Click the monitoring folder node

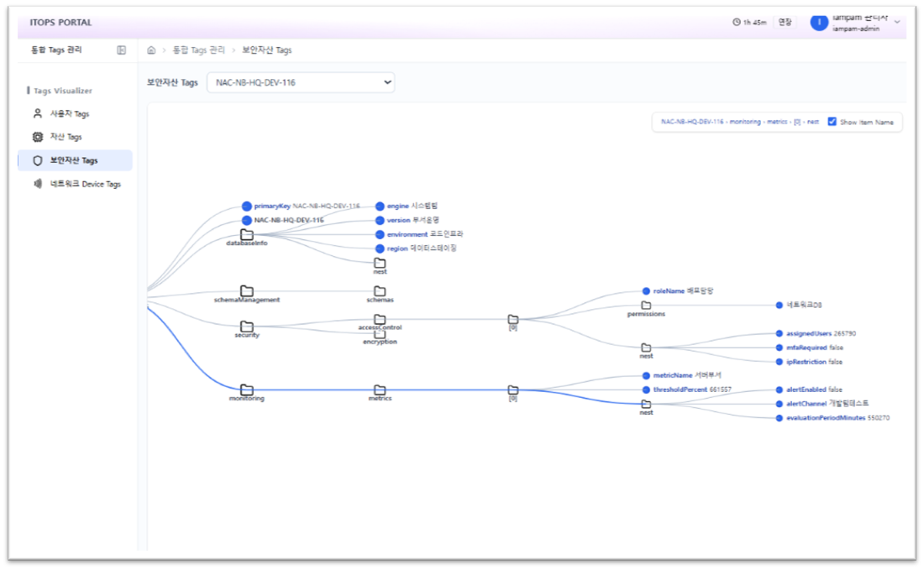tap(247, 390)
